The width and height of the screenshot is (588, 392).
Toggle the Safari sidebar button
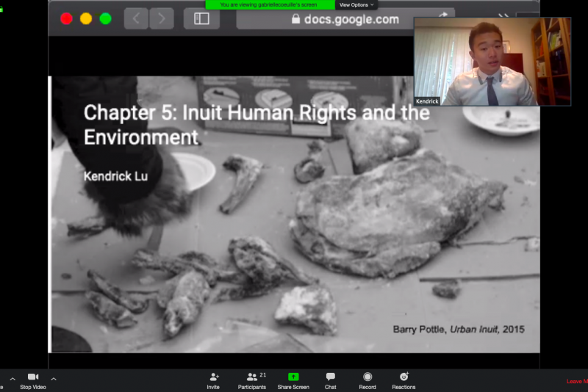(x=201, y=18)
